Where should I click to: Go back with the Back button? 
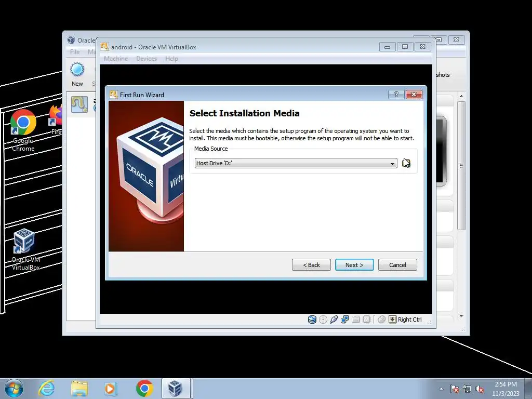click(311, 265)
